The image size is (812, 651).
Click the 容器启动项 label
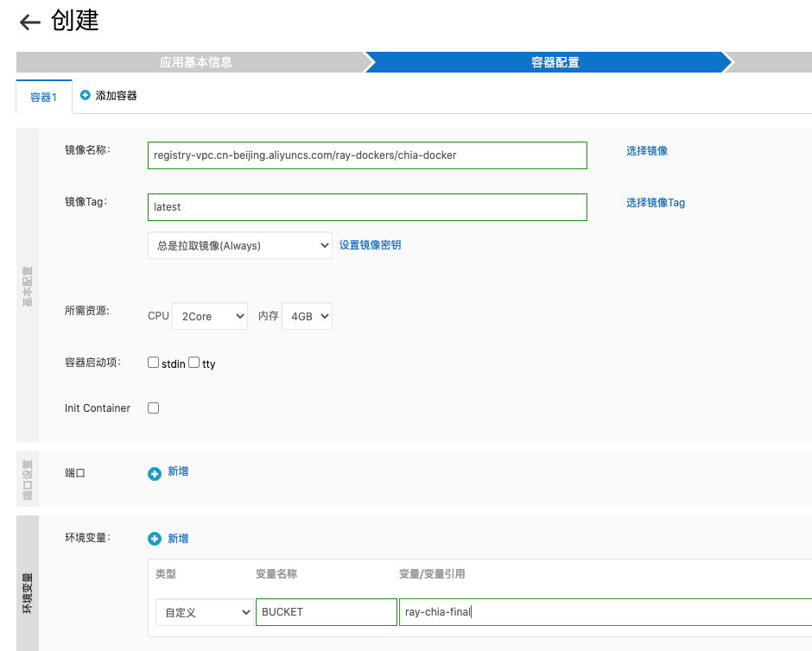point(92,363)
